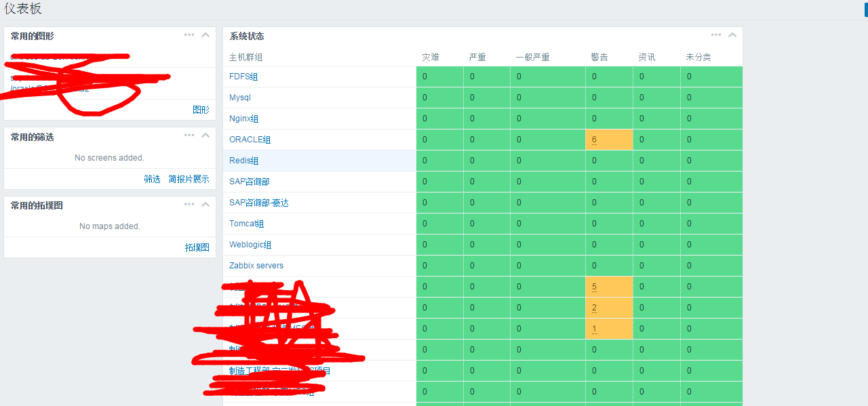The width and height of the screenshot is (868, 406).
Task: Click FDFS组 灾难 count cell
Action: point(439,77)
